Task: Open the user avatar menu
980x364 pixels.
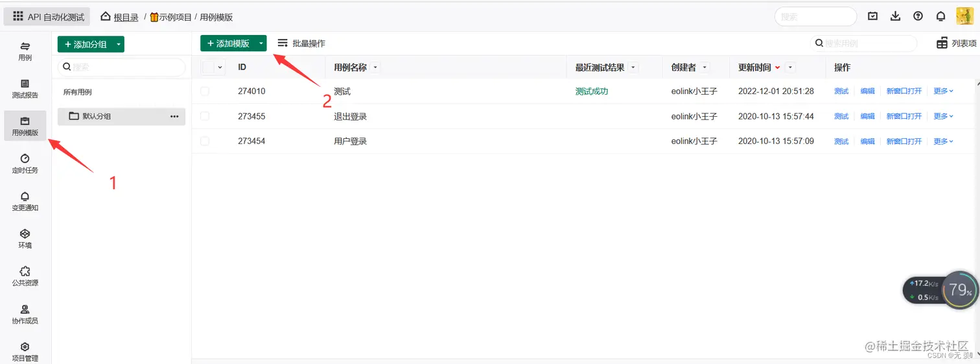Action: point(965,16)
